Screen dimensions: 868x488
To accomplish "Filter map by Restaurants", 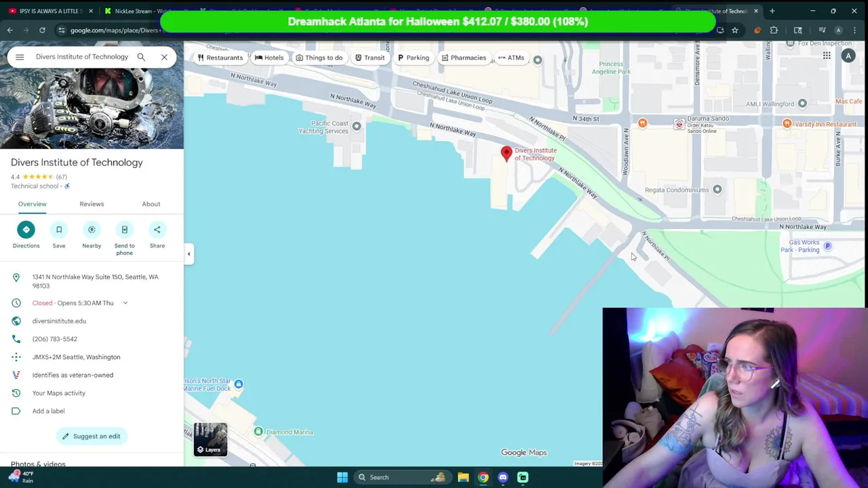I will point(220,58).
